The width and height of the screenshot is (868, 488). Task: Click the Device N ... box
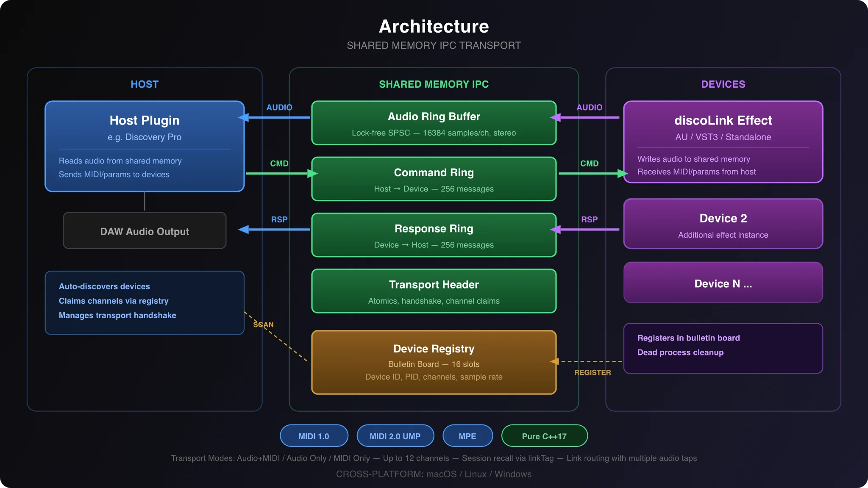click(x=723, y=283)
